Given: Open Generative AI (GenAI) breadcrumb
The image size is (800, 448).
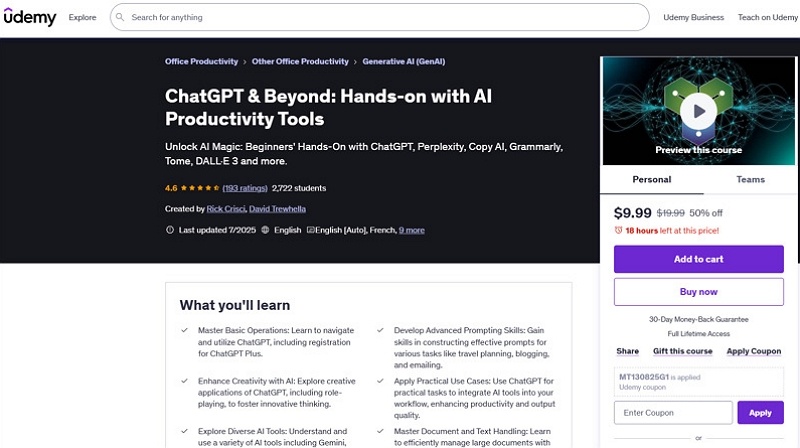Looking at the screenshot, I should pyautogui.click(x=404, y=61).
